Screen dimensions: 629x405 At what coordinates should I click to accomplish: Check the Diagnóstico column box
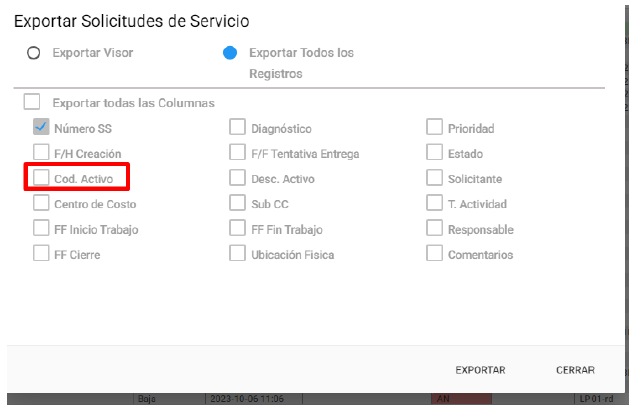237,127
